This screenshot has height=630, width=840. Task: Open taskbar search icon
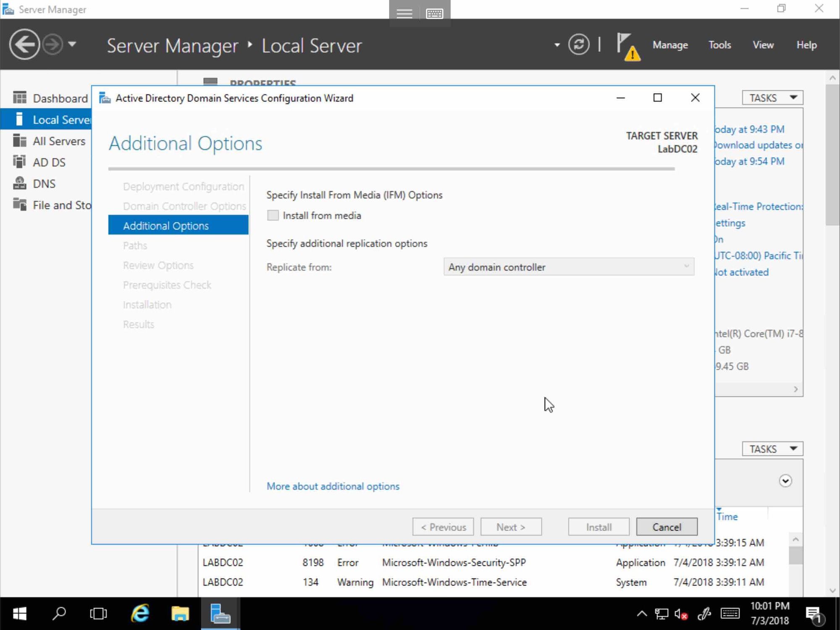(59, 614)
